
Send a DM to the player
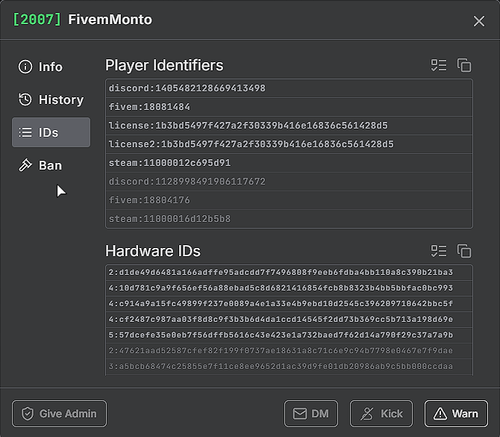point(311,414)
